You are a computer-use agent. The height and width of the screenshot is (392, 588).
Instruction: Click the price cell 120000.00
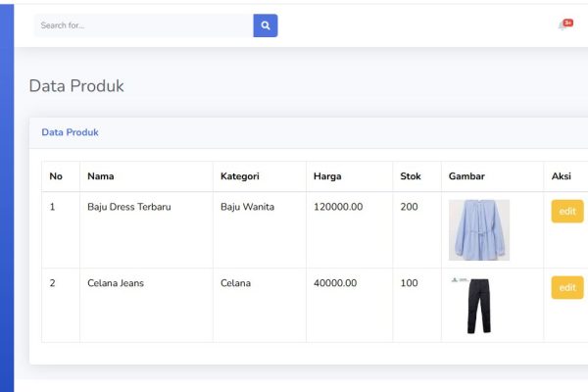[338, 207]
